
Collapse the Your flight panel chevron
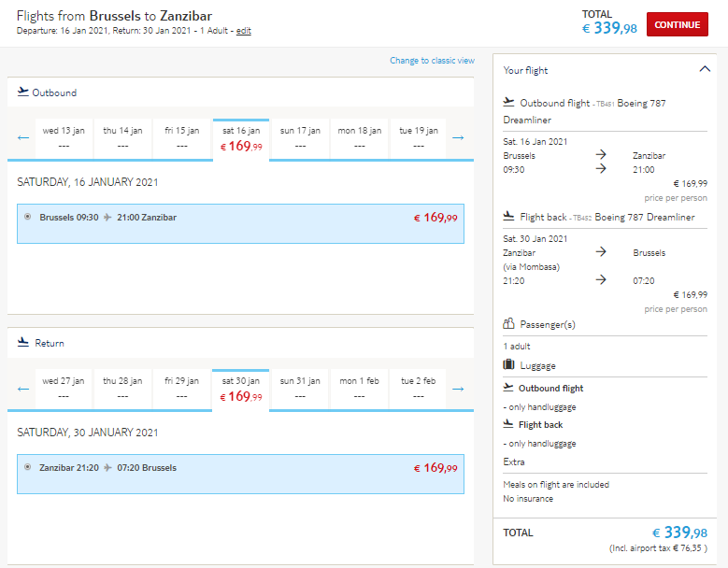pos(705,69)
